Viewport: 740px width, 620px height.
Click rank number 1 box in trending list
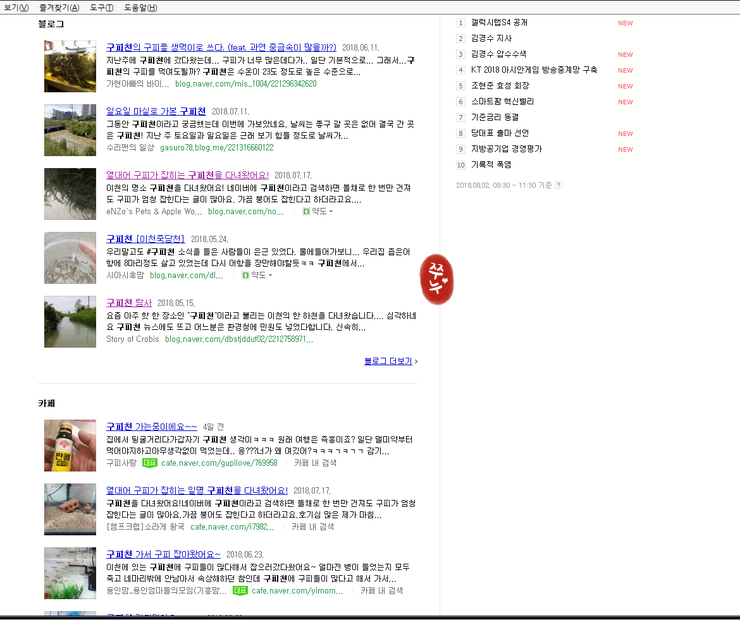(461, 23)
